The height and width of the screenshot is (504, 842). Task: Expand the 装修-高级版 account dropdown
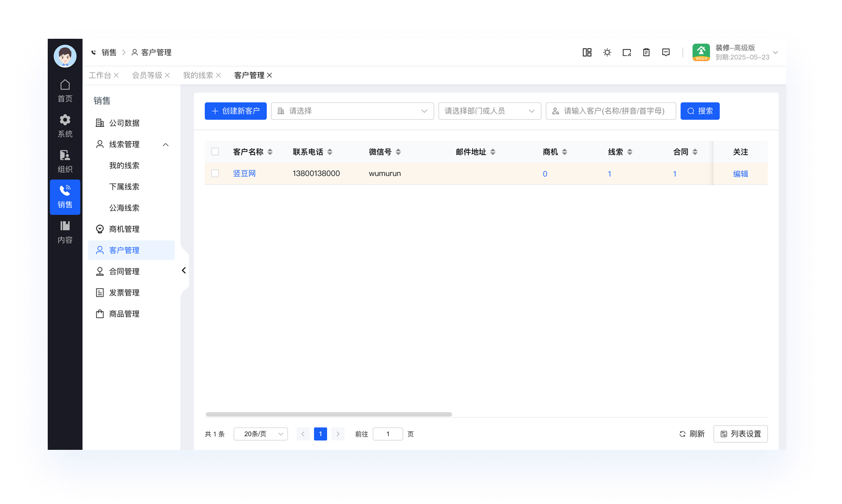pyautogui.click(x=775, y=52)
